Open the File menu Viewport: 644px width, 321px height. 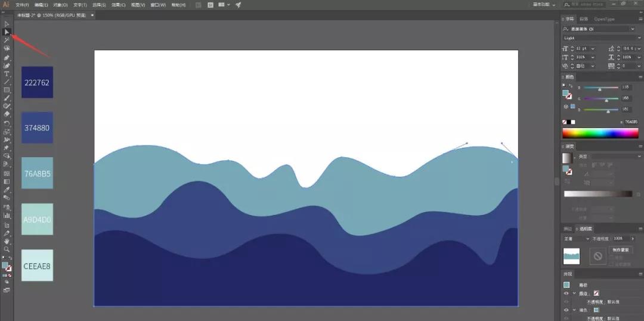click(22, 5)
